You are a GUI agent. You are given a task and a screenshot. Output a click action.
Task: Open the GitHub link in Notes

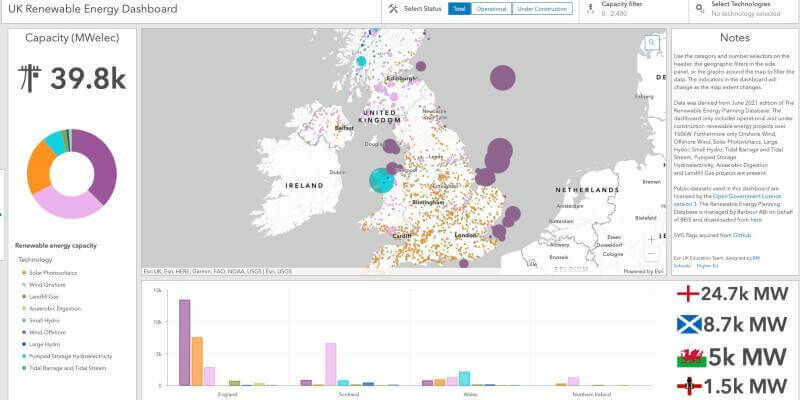[742, 235]
